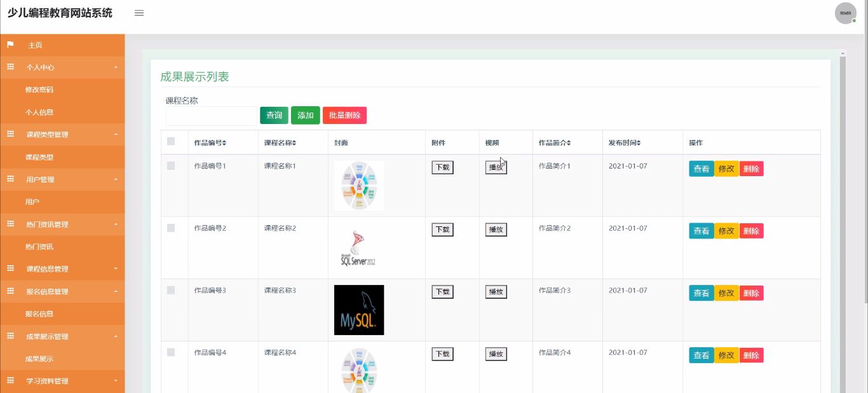Open the MySQL cover thumbnail
The width and height of the screenshot is (868, 393).
[359, 310]
